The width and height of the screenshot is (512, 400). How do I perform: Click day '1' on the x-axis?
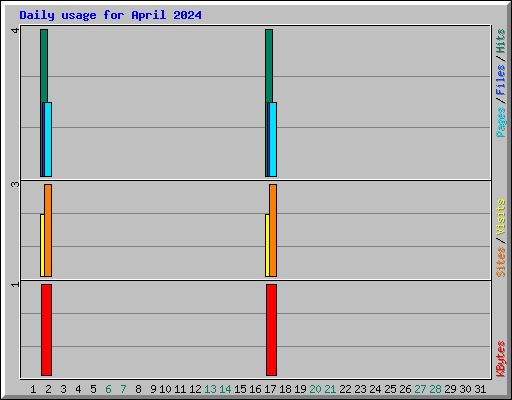coord(33,389)
